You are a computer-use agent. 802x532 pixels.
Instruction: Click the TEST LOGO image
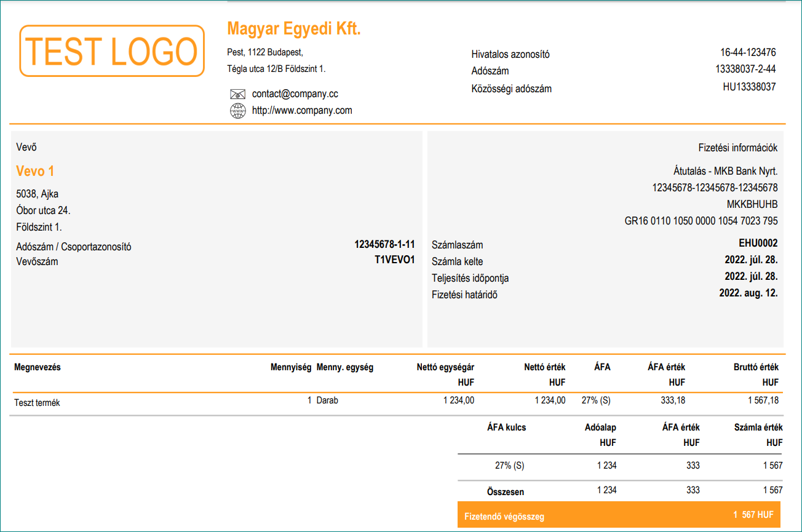pyautogui.click(x=112, y=51)
